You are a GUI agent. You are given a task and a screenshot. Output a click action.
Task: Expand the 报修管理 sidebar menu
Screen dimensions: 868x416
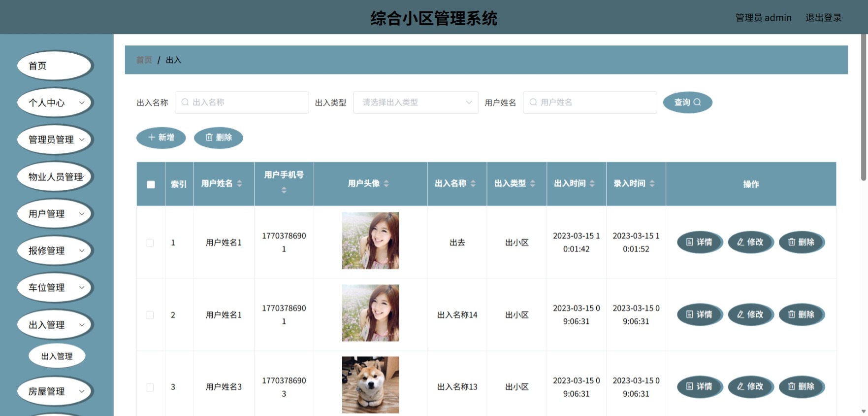[x=55, y=250]
